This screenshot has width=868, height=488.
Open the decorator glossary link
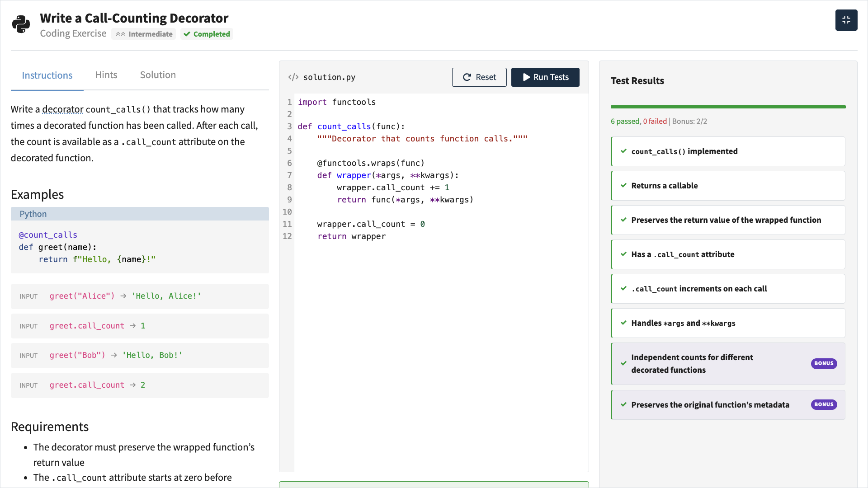62,109
